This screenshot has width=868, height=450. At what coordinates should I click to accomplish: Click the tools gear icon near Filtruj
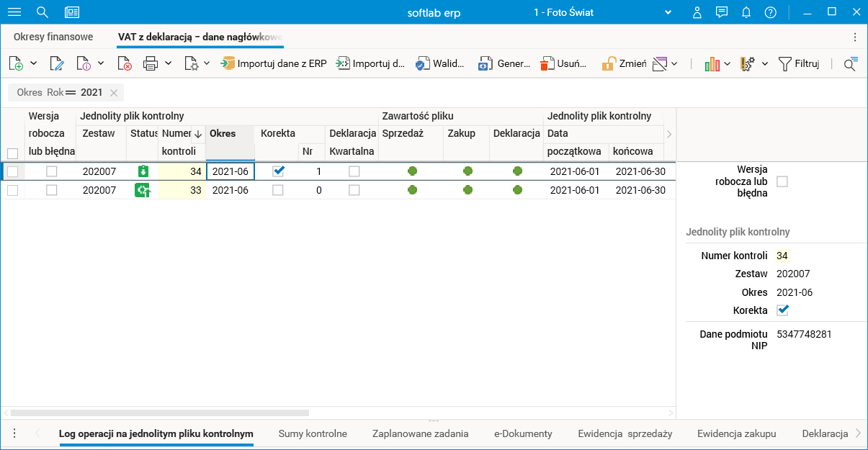[x=748, y=63]
